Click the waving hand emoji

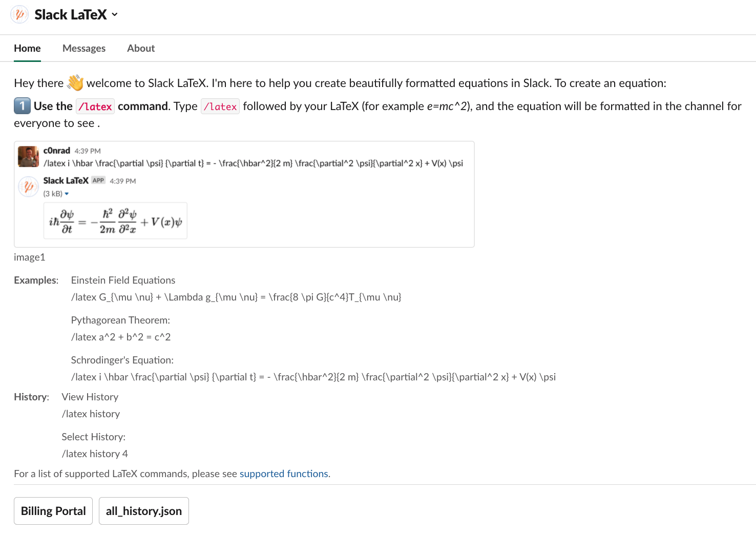click(x=75, y=83)
